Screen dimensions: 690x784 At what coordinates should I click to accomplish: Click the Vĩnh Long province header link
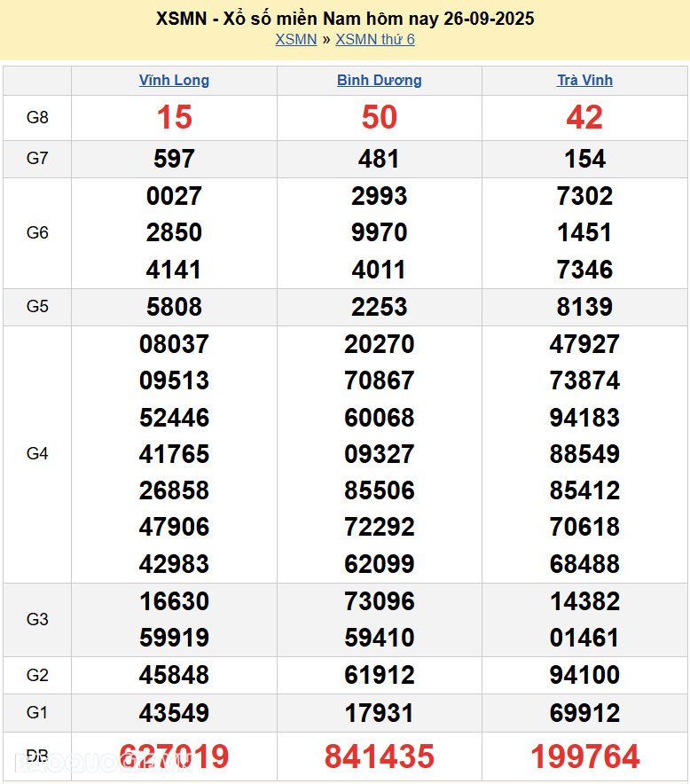click(x=174, y=80)
